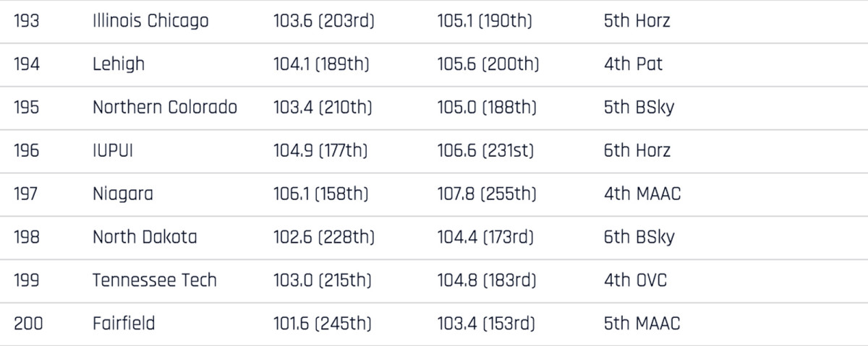Select the 104.1 (189th) value for Lehigh
Image resolution: width=868 pixels, height=346 pixels.
(x=321, y=64)
